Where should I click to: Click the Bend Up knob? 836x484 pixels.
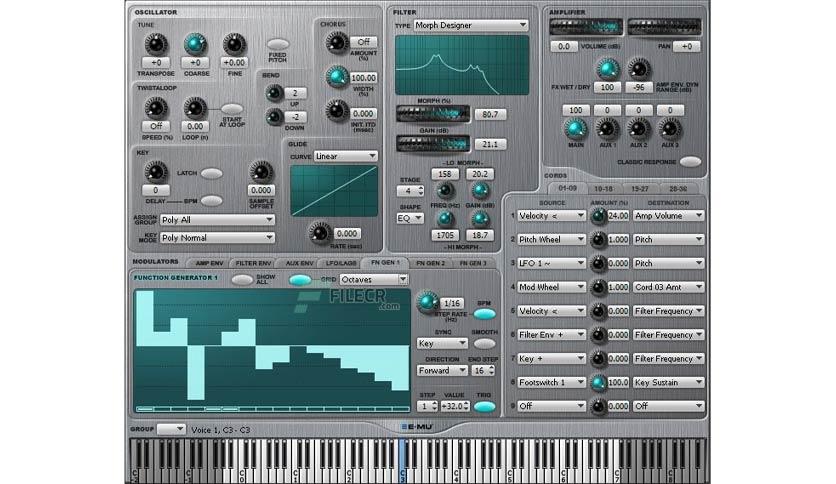coord(274,93)
